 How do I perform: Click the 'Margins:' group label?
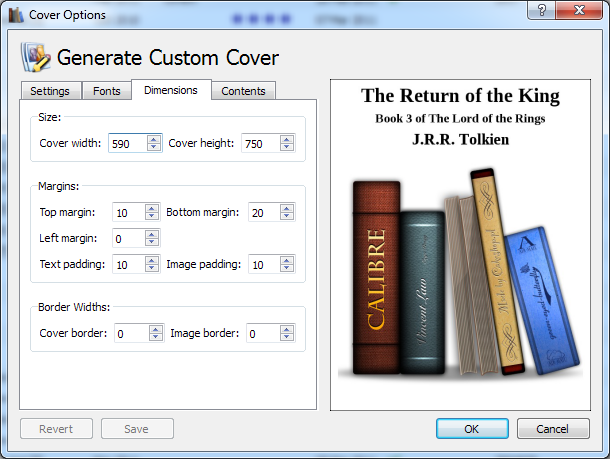click(59, 186)
